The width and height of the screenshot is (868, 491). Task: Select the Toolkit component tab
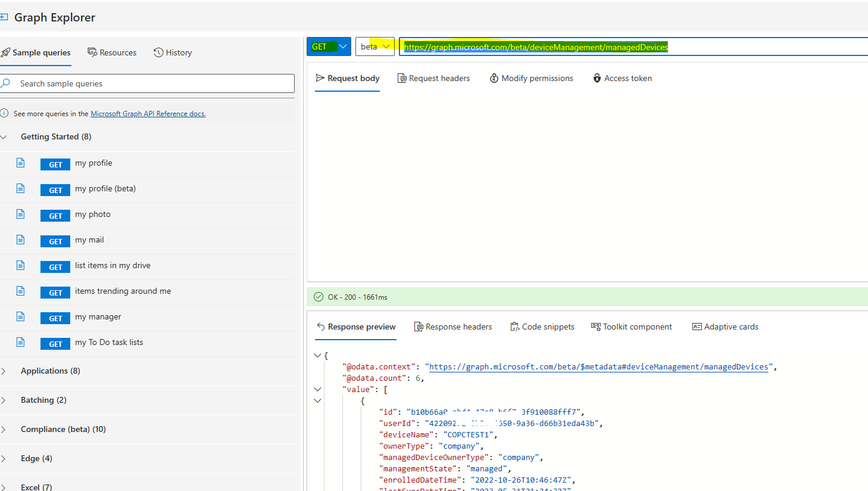coord(632,327)
